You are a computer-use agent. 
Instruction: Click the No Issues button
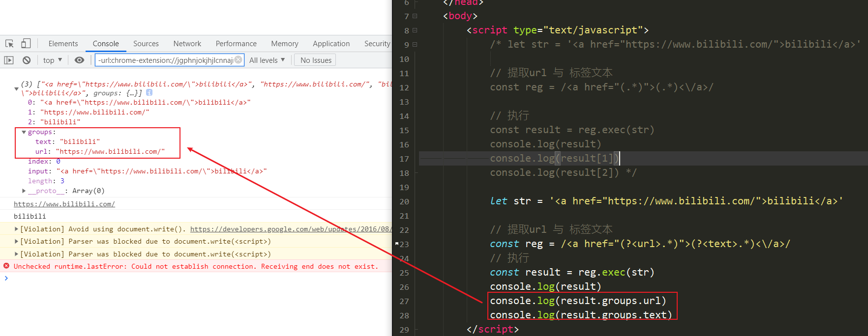pos(316,60)
